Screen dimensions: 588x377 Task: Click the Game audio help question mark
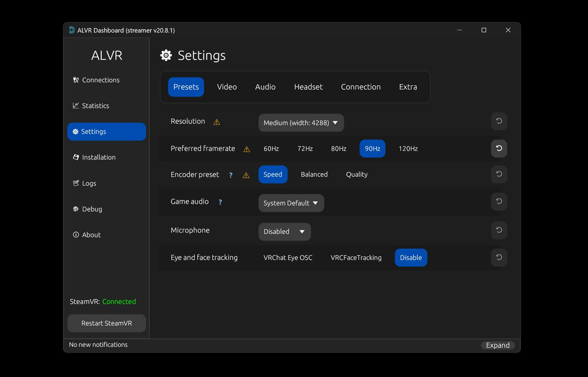pyautogui.click(x=220, y=202)
